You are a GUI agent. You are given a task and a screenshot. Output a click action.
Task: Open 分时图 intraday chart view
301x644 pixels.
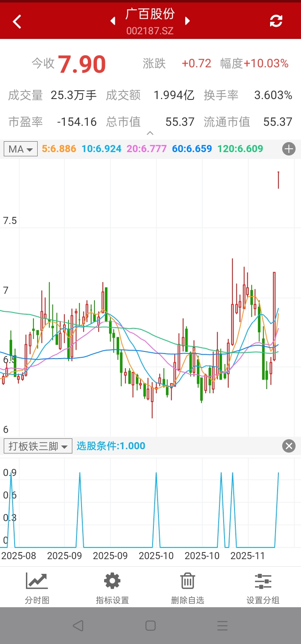coord(37,588)
